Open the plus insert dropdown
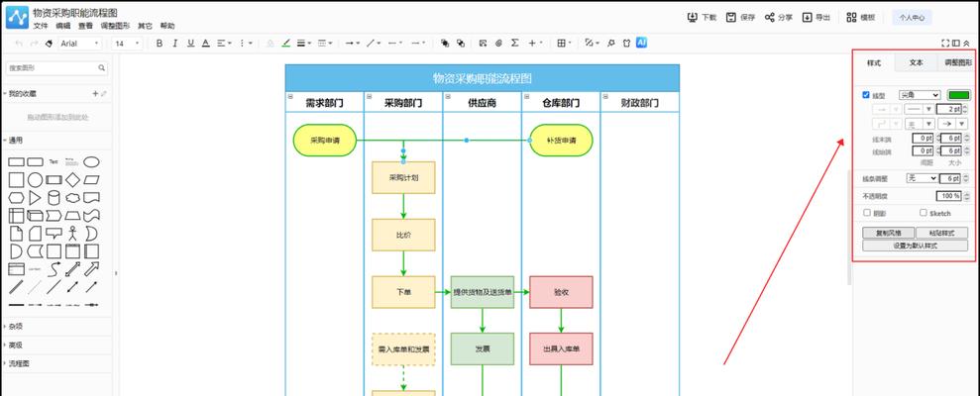This screenshot has width=980, height=396. point(535,44)
